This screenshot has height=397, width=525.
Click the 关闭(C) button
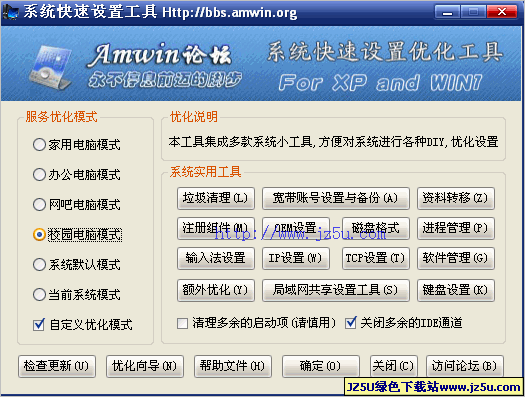click(x=394, y=366)
